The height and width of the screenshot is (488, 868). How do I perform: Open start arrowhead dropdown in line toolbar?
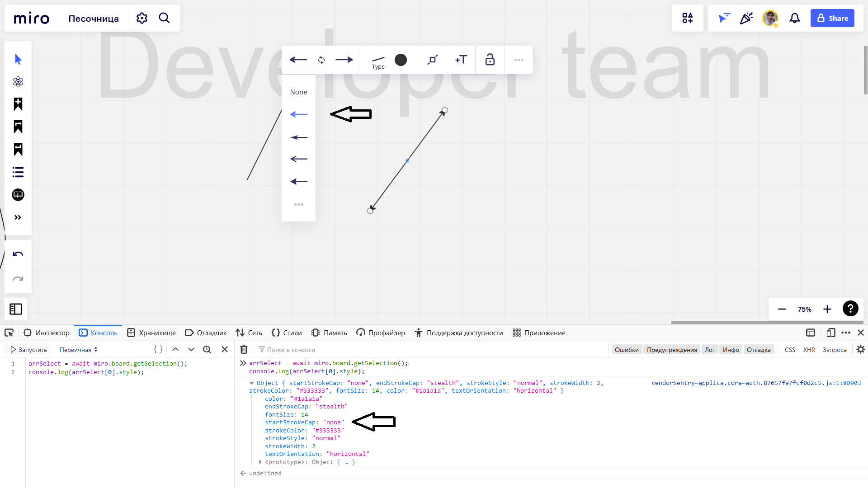pyautogui.click(x=298, y=60)
